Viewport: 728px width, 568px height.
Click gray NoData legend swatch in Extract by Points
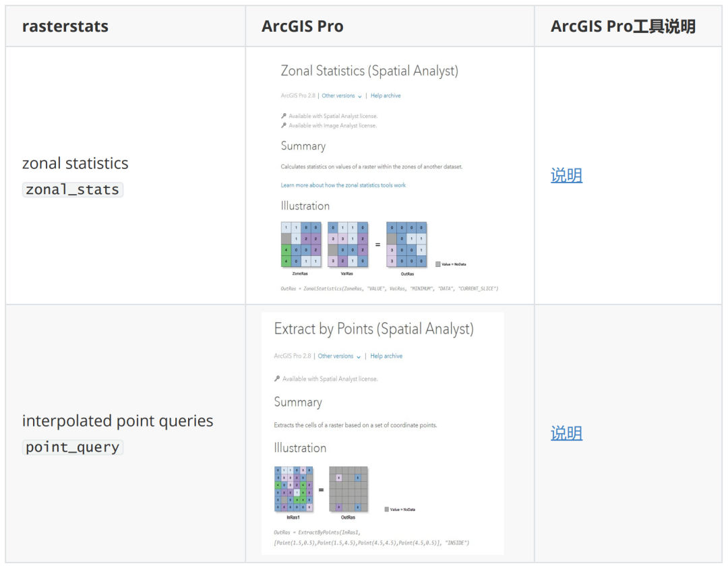(386, 509)
